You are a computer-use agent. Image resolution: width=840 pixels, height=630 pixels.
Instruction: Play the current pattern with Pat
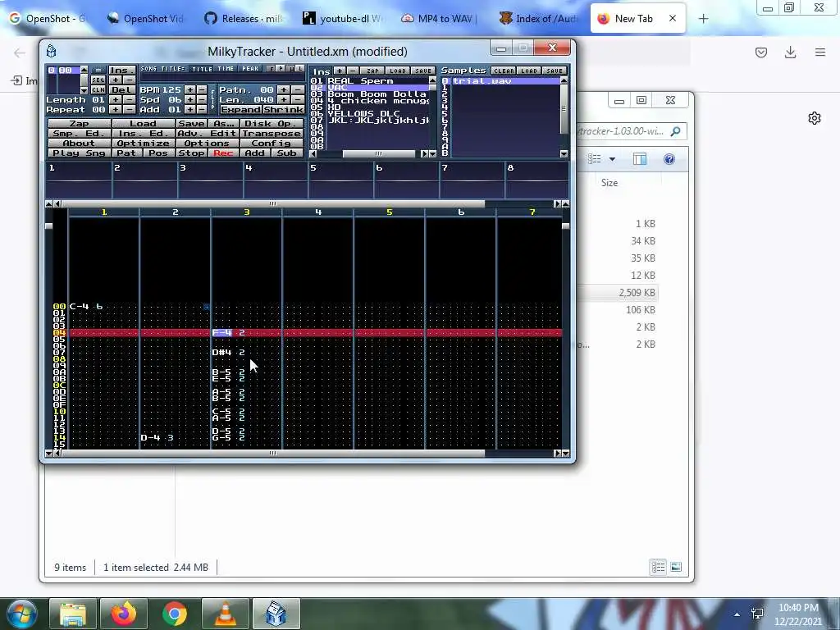click(126, 153)
